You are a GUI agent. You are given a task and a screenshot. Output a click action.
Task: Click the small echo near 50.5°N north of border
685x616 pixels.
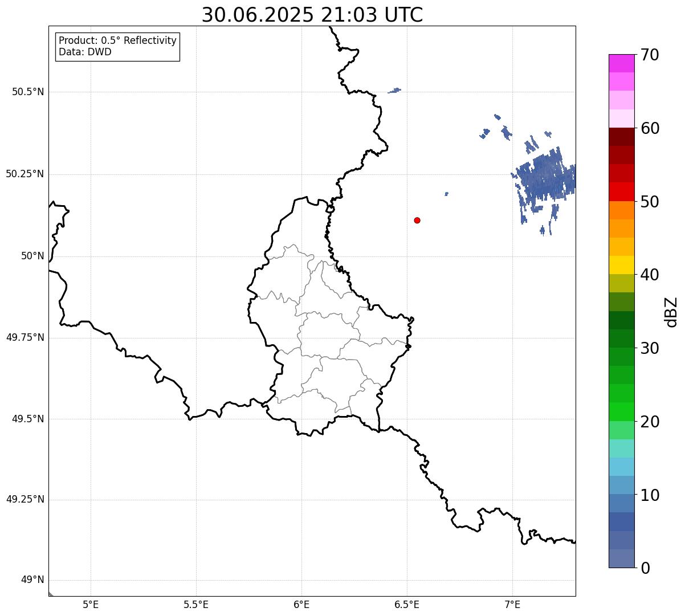point(394,90)
